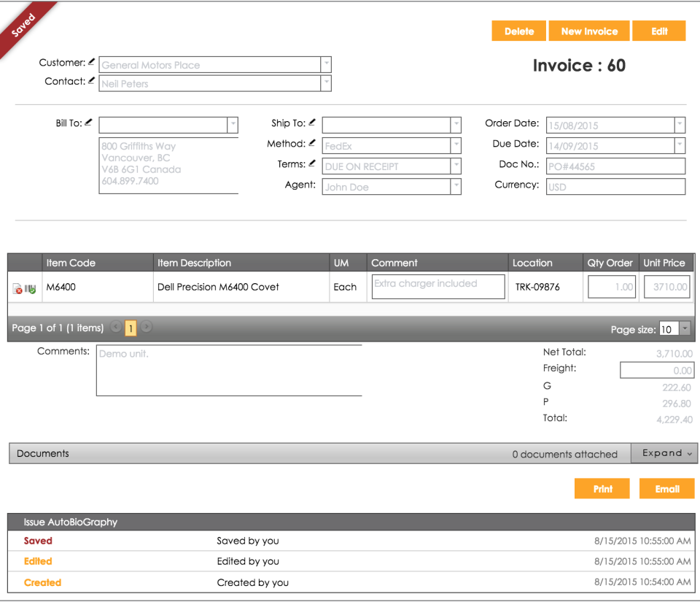Screen dimensions: 700x602
Task: Open the Order Date picker dropdown
Action: (x=680, y=125)
